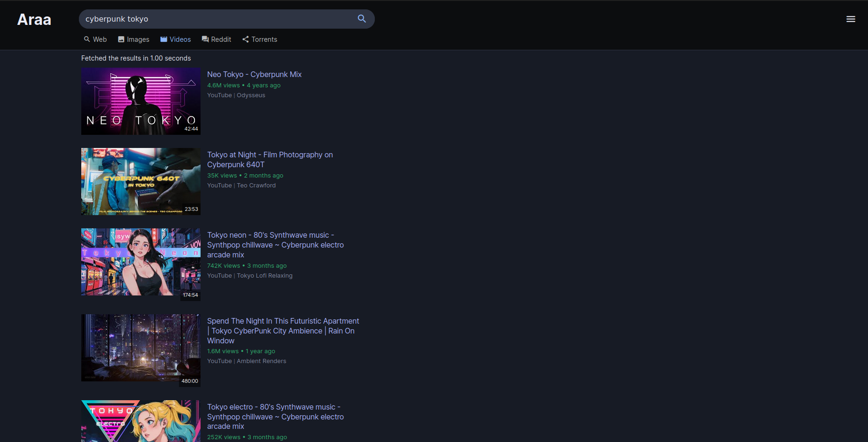Click the 'YouTube | Teo Crawford' source text

[241, 186]
